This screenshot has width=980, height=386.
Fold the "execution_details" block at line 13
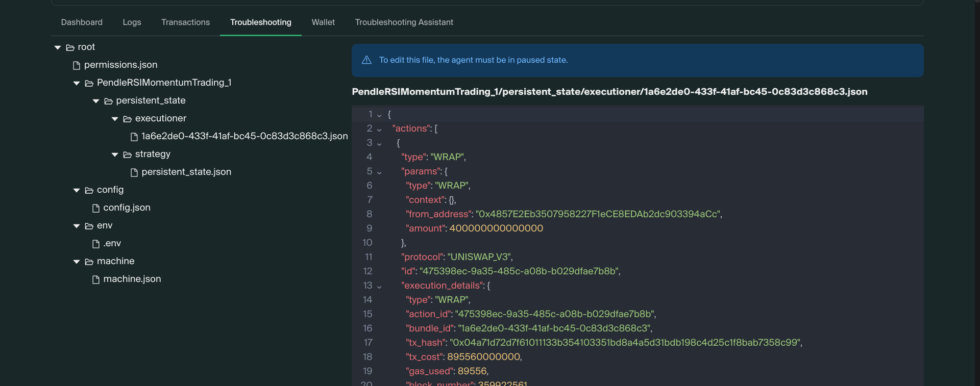[x=379, y=287]
